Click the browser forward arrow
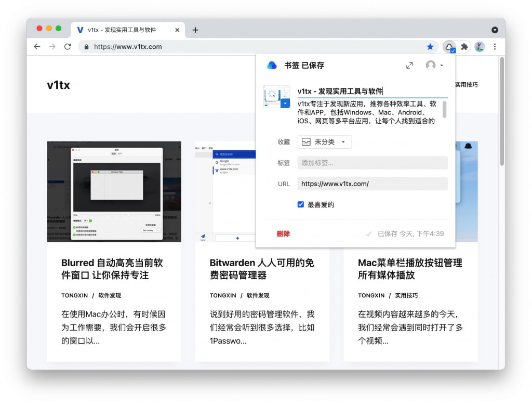The width and height of the screenshot is (532, 405). tap(52, 46)
